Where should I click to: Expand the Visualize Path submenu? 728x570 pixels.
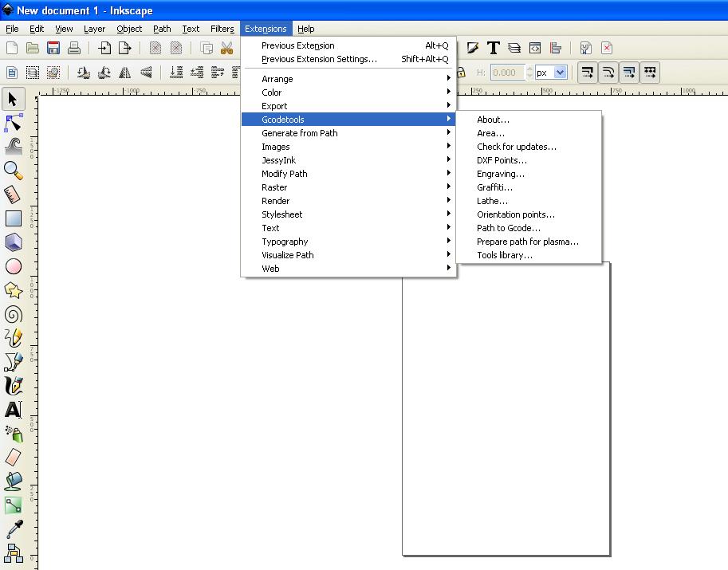tap(348, 255)
